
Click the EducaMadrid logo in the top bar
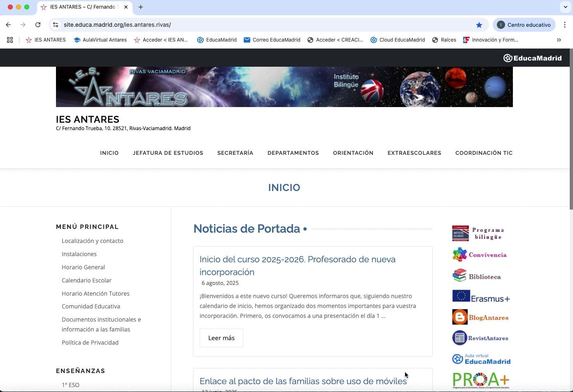532,58
